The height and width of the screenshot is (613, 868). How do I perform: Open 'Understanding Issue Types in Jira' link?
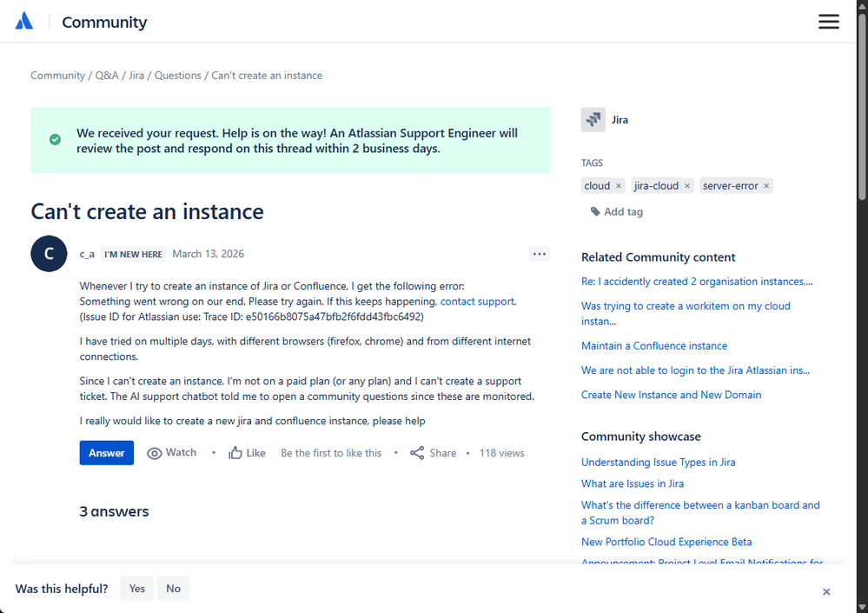pyautogui.click(x=659, y=462)
